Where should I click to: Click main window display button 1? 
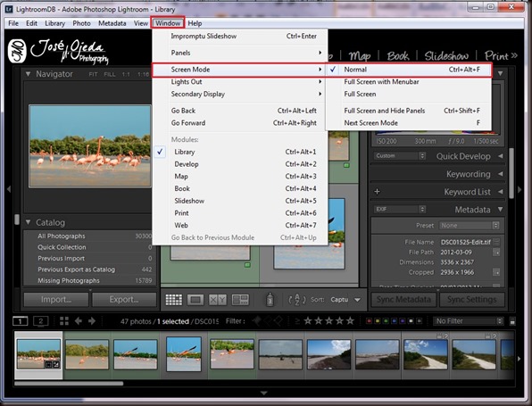point(20,321)
